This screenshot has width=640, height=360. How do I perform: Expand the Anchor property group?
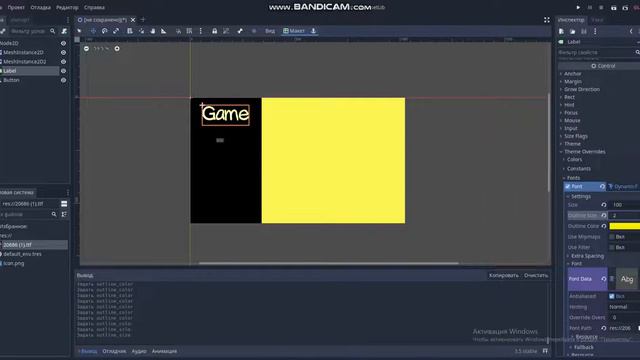pos(572,74)
